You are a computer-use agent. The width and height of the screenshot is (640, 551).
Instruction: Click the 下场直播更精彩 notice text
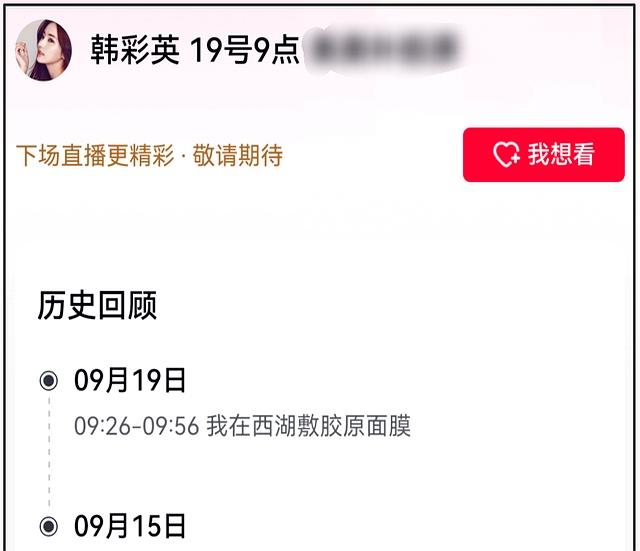95,155
